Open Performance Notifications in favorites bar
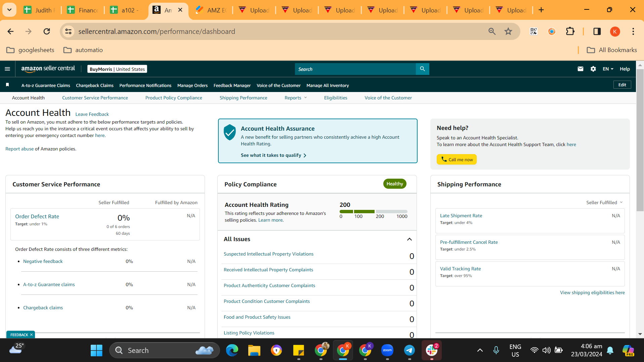 pos(145,85)
